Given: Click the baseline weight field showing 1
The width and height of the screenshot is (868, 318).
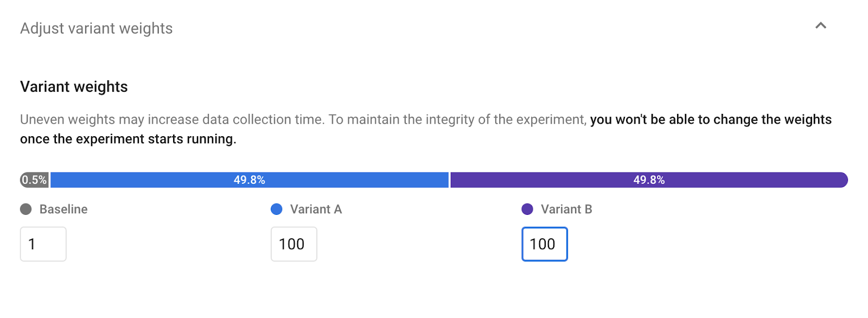Looking at the screenshot, I should tap(43, 244).
